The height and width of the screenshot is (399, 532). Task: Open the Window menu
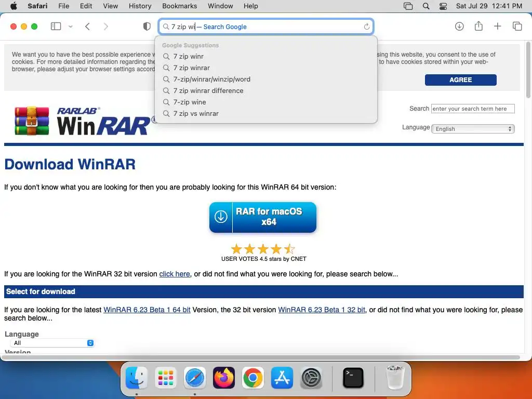coord(220,6)
